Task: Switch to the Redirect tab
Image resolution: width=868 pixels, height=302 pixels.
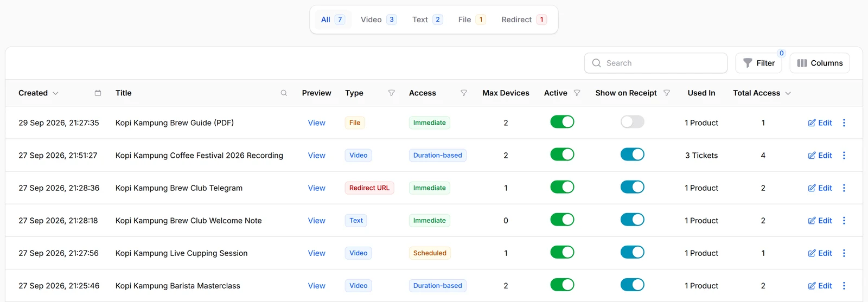Action: (524, 20)
